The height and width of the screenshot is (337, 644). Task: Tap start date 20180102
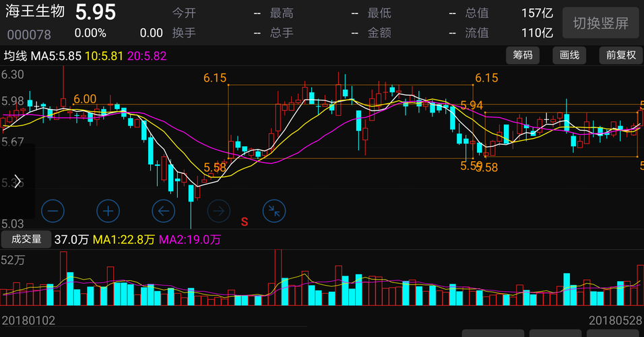[28, 321]
